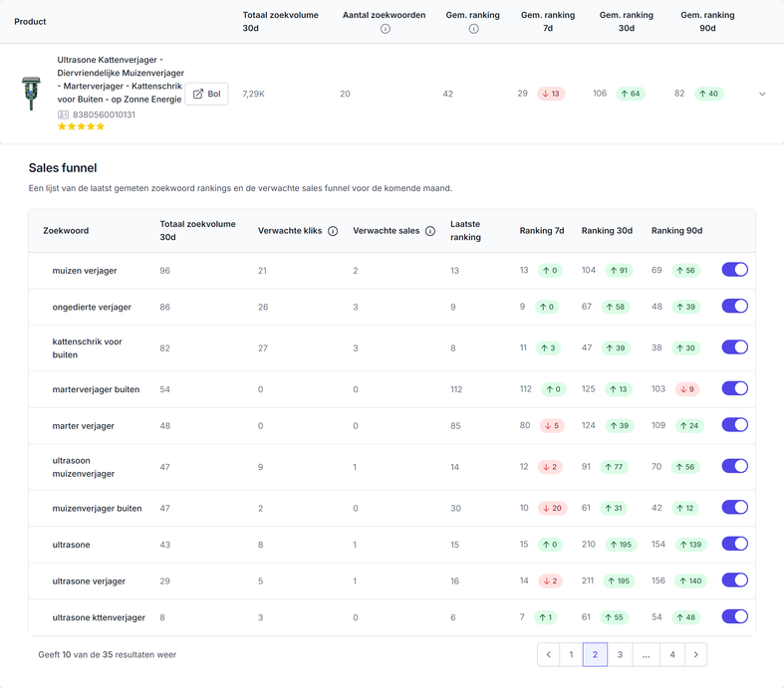Sort by Zoekwoord column header
The height and width of the screenshot is (688, 784).
tap(66, 231)
